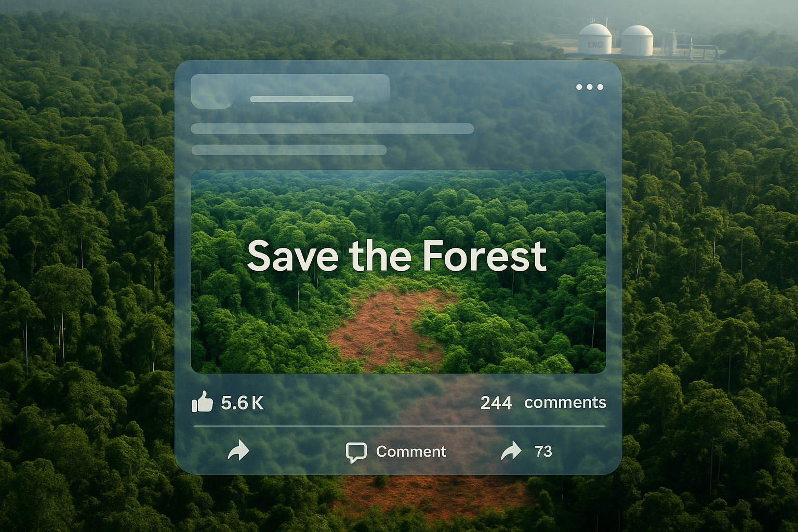Viewport: 798px width, 532px height.
Task: Click the word comments beside 244
Action: [565, 403]
